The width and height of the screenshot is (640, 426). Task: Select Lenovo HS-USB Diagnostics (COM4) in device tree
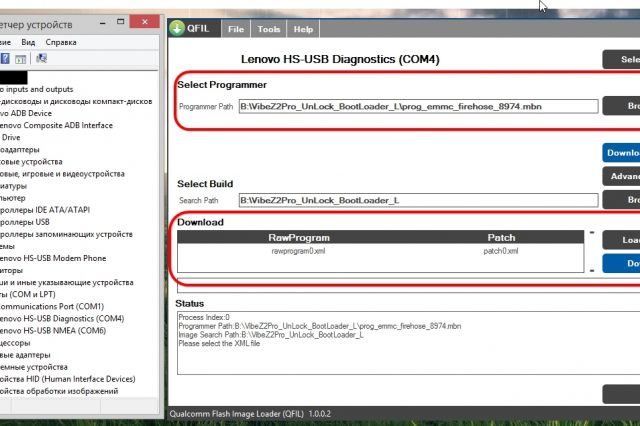[62, 318]
